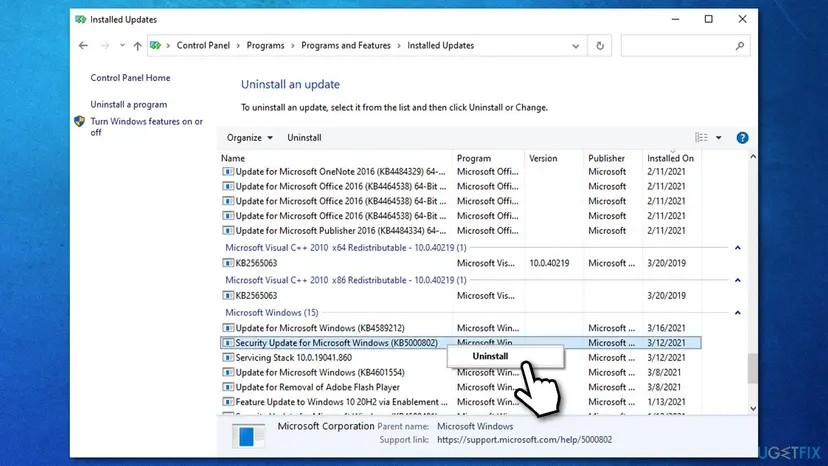The width and height of the screenshot is (828, 466).
Task: Click the icon of the OneNote 2016 update
Action: (228, 172)
